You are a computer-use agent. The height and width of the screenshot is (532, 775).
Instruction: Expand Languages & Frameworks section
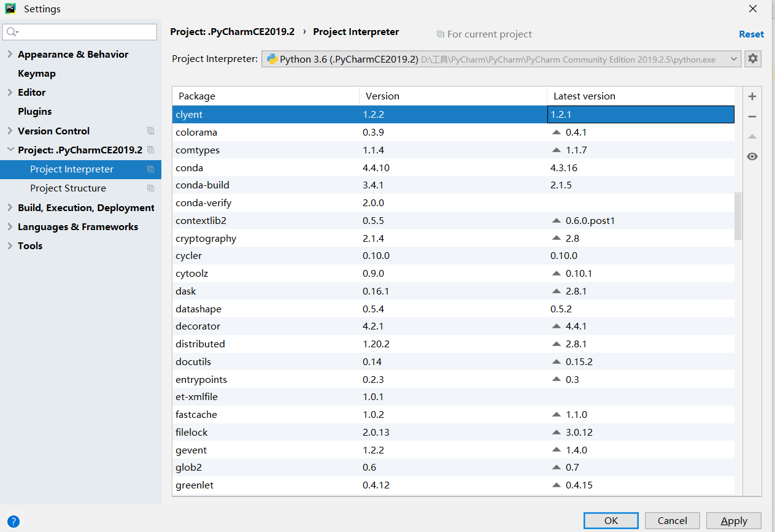pos(10,226)
